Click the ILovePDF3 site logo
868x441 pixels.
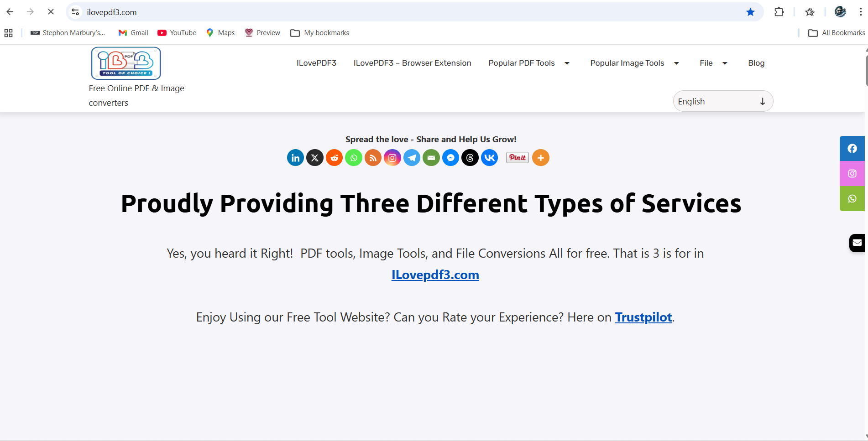click(126, 63)
